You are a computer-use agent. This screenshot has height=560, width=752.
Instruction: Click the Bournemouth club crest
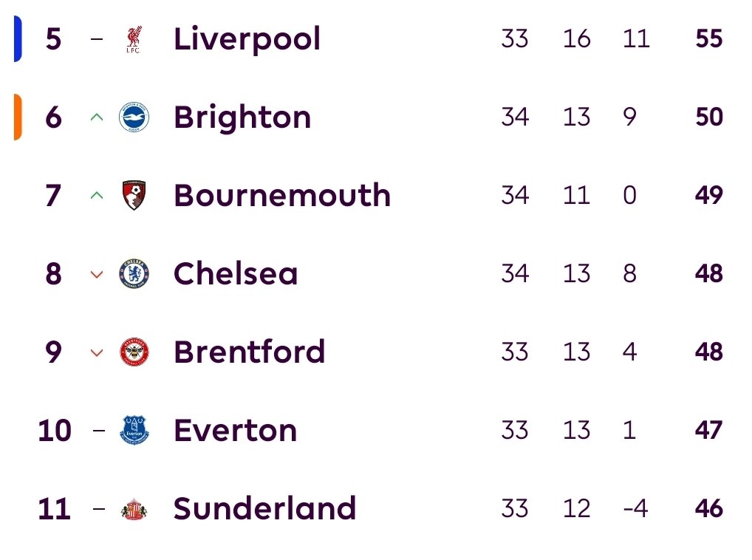click(134, 195)
